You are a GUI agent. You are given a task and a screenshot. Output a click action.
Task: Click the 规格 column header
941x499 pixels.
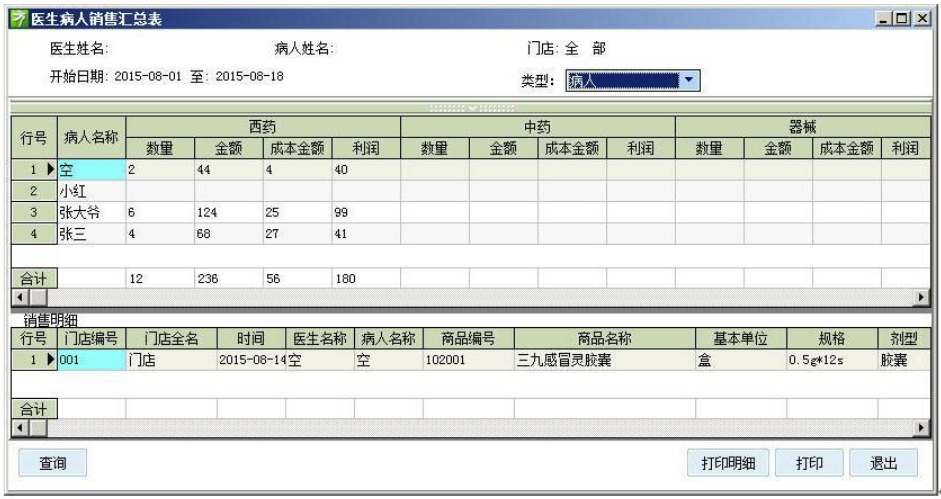[832, 339]
